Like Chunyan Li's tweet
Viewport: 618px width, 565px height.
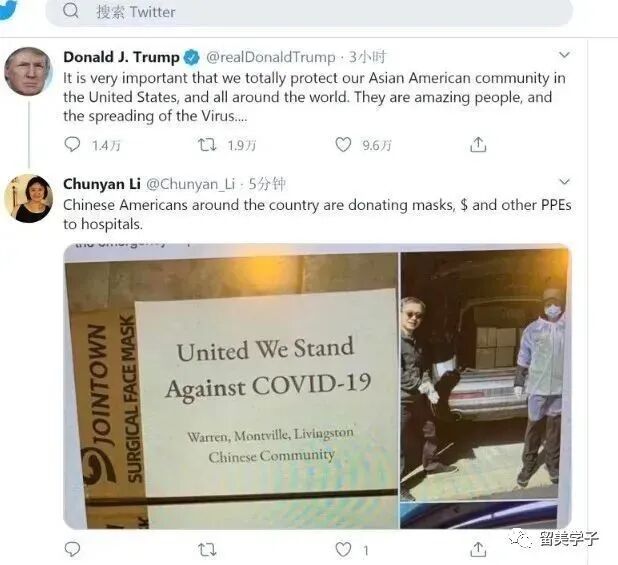[x=343, y=549]
